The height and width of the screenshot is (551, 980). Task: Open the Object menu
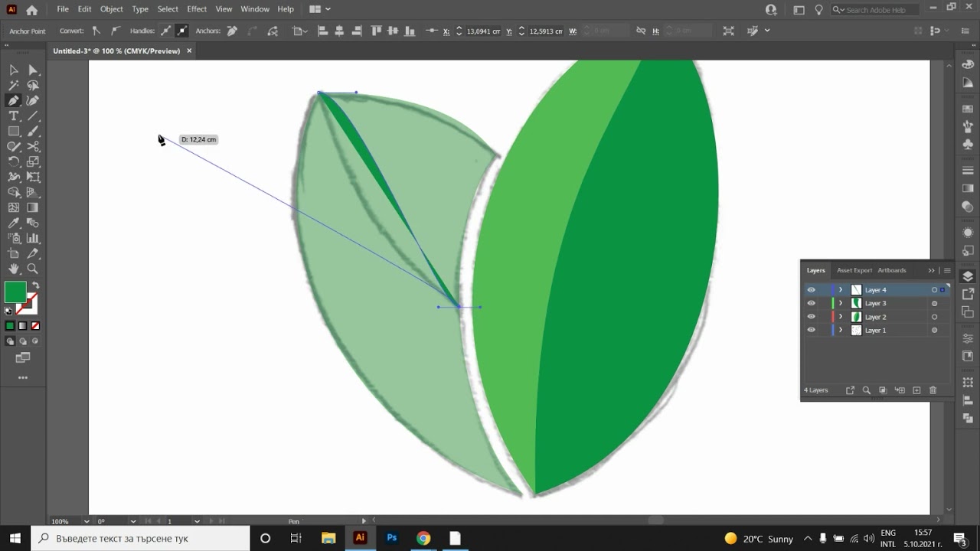pos(112,9)
